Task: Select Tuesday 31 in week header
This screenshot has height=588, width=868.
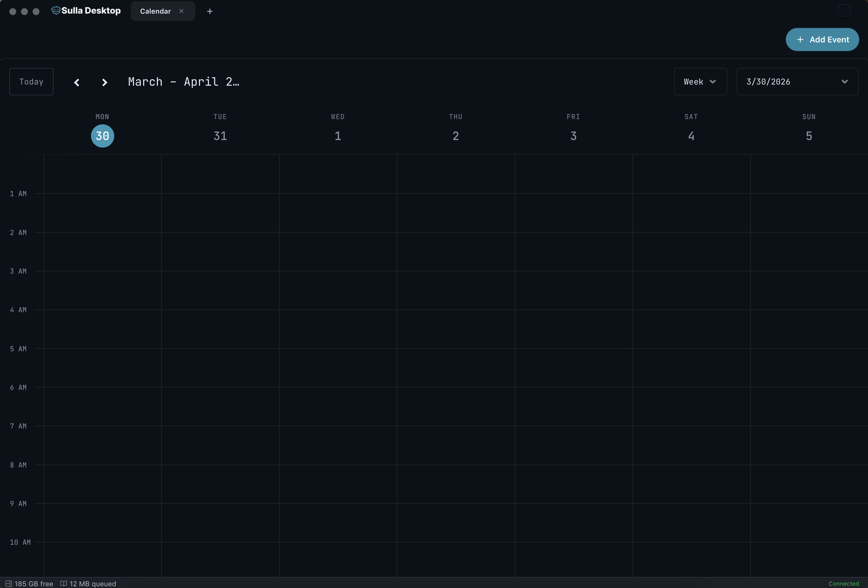Action: coord(220,136)
